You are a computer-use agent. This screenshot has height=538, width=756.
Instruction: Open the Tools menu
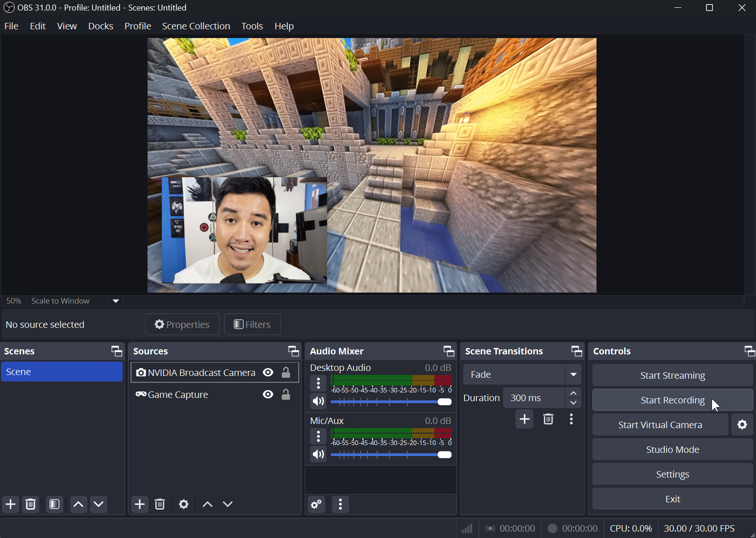click(252, 26)
